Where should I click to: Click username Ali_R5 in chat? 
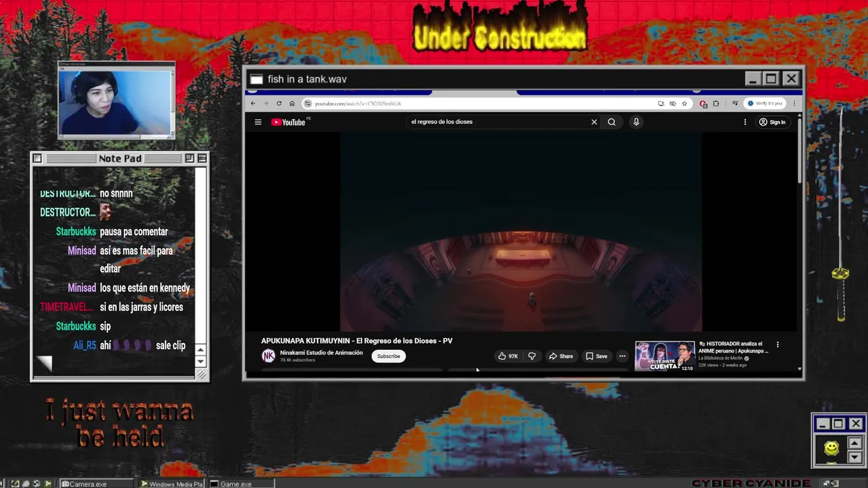click(85, 346)
